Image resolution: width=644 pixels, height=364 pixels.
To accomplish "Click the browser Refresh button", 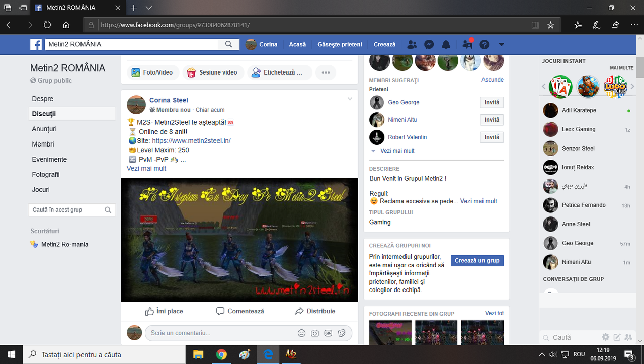I will click(47, 25).
